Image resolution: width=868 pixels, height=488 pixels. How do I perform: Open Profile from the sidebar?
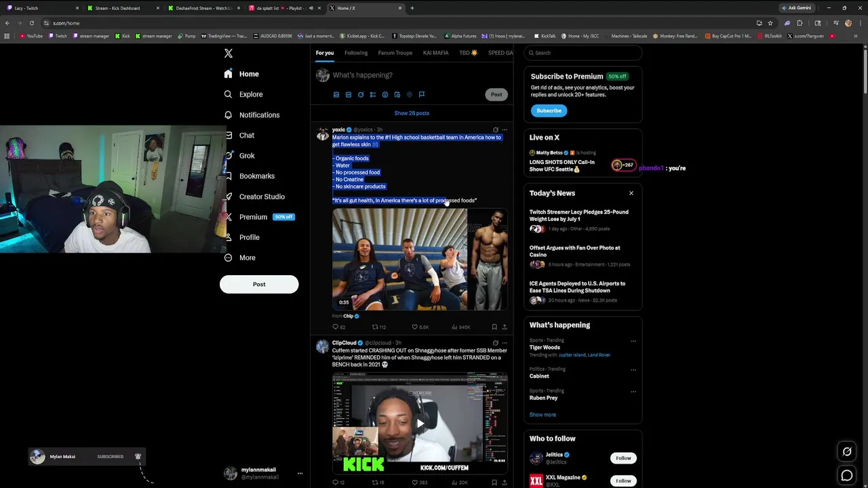[242, 237]
